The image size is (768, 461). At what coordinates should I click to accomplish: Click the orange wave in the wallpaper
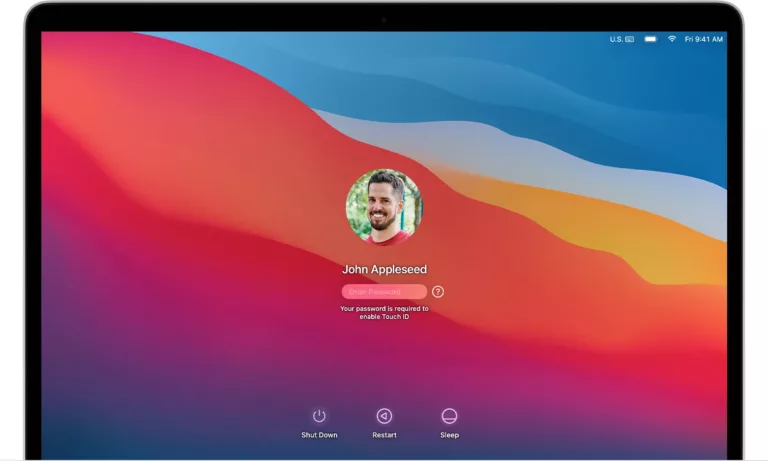click(x=602, y=225)
